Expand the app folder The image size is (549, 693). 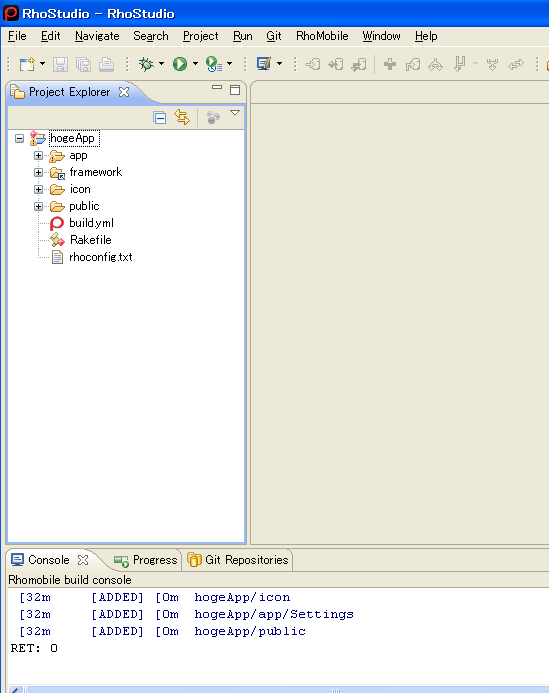coord(38,156)
